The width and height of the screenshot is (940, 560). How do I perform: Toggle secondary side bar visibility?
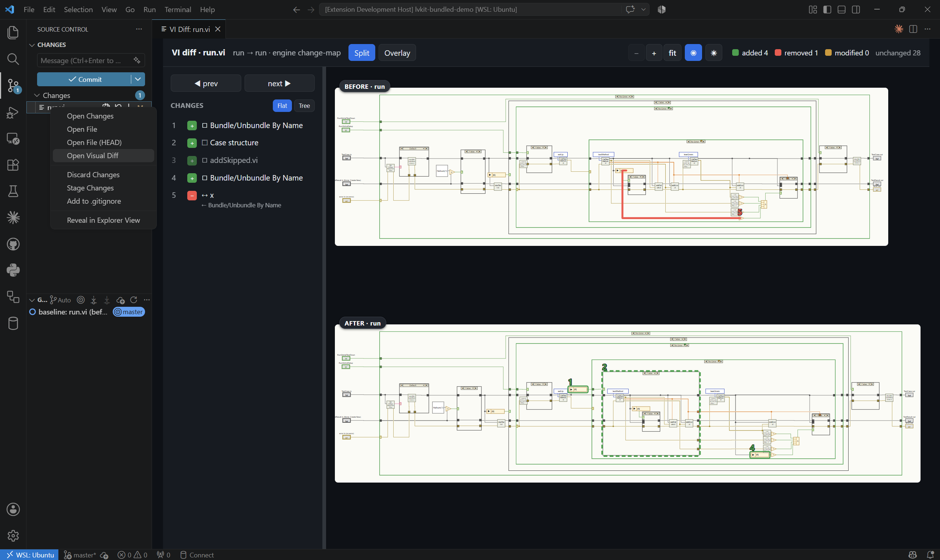coord(856,10)
